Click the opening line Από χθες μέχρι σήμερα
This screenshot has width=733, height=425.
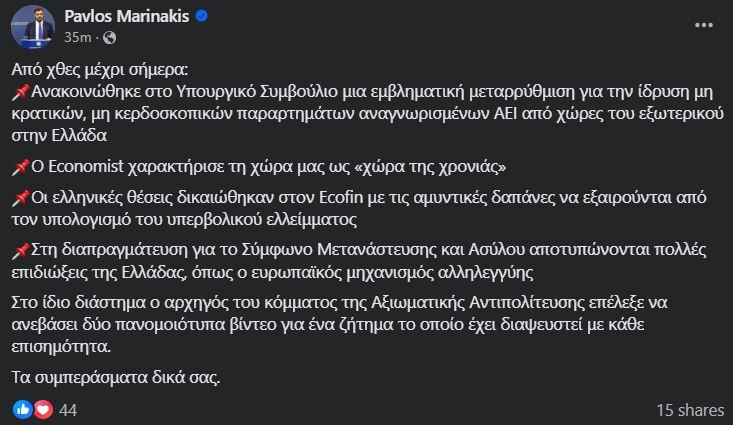100,70
